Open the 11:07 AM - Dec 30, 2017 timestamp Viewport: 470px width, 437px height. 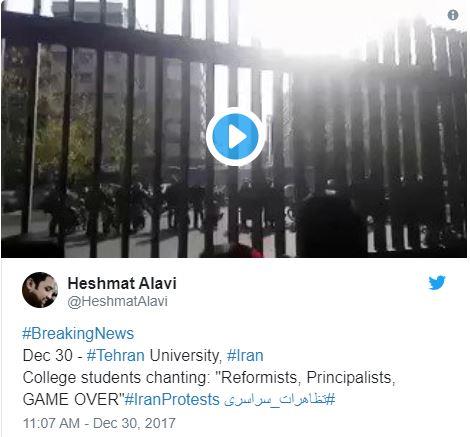click(x=99, y=423)
